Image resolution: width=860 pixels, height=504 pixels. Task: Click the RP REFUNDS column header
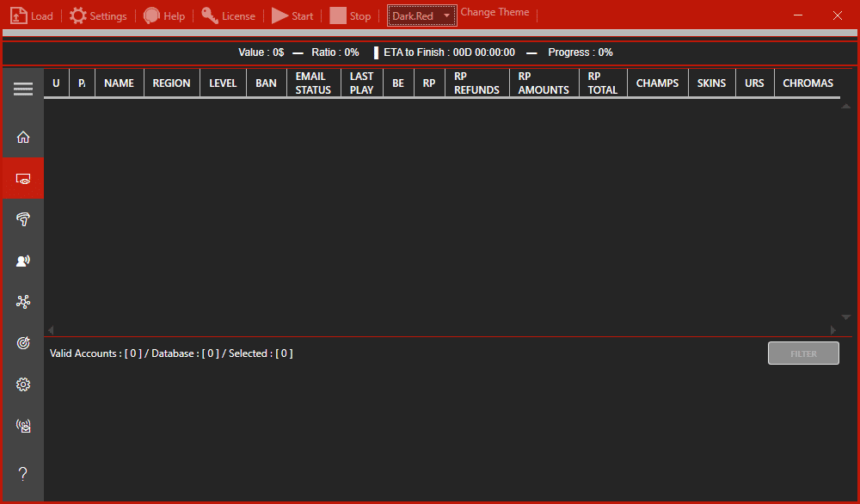pos(476,83)
